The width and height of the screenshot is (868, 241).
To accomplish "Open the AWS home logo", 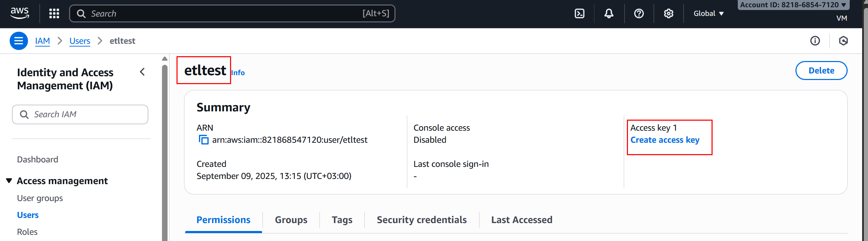I will [20, 13].
